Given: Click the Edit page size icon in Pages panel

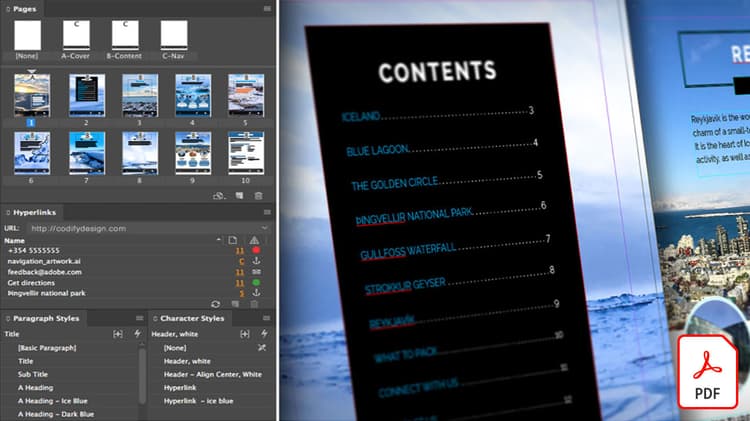Looking at the screenshot, I should (x=219, y=196).
